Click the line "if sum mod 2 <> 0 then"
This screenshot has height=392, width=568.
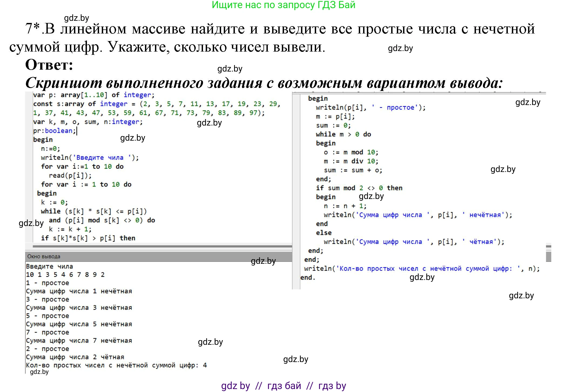pyautogui.click(x=359, y=188)
